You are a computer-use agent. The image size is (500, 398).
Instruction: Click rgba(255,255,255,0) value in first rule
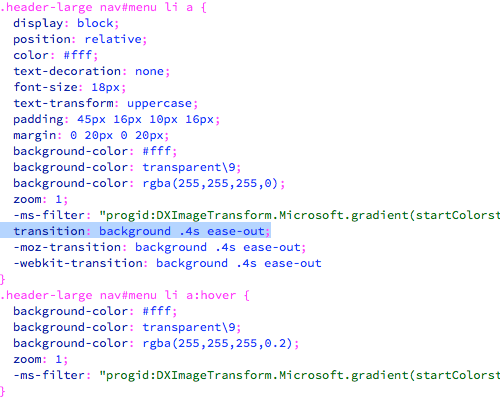tap(210, 183)
